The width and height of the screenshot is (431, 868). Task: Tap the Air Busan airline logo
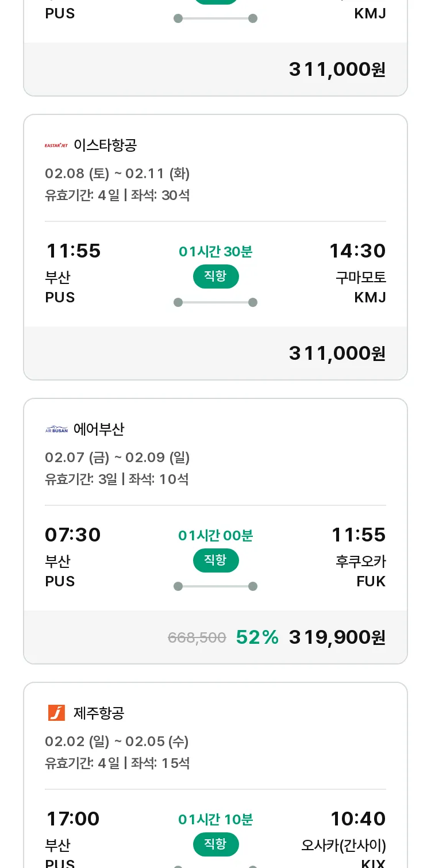pyautogui.click(x=56, y=429)
